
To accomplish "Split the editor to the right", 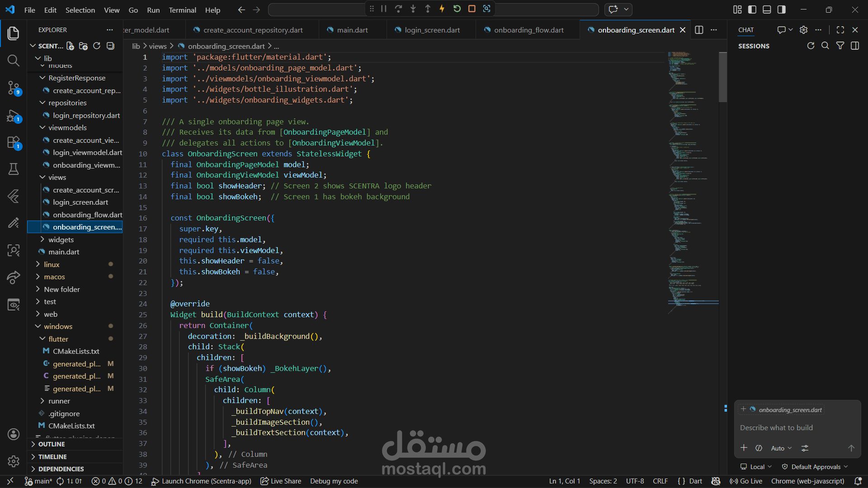I will [699, 30].
